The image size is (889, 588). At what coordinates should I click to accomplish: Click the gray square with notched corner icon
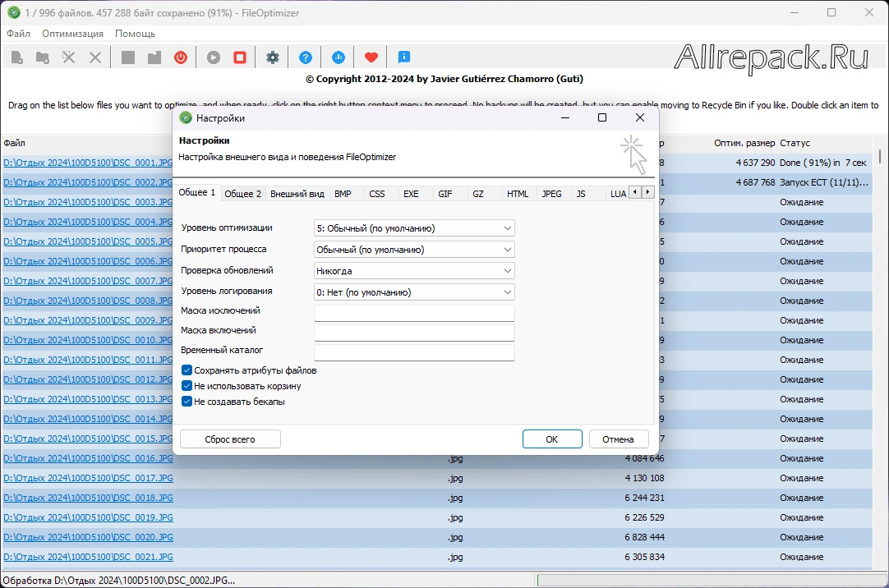click(154, 57)
